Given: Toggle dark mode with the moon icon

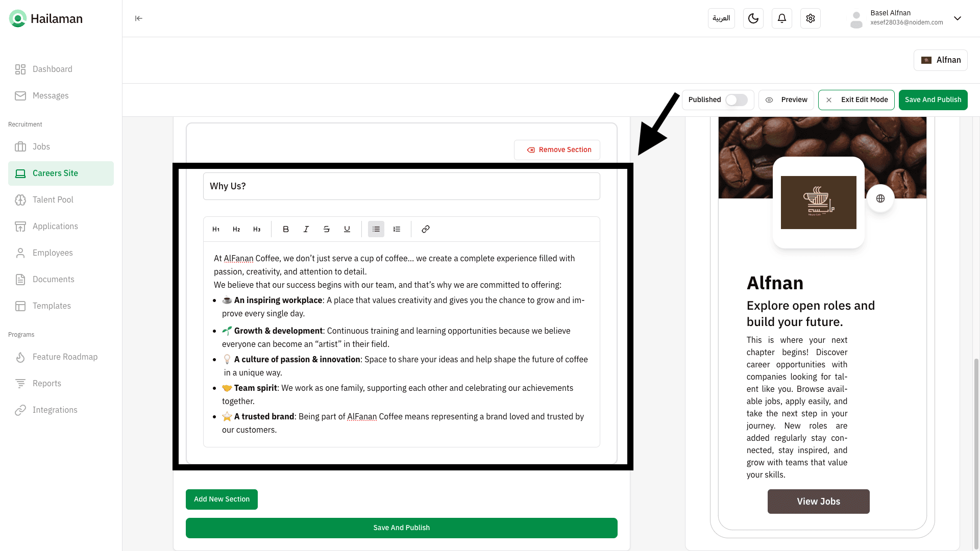Looking at the screenshot, I should pyautogui.click(x=753, y=18).
